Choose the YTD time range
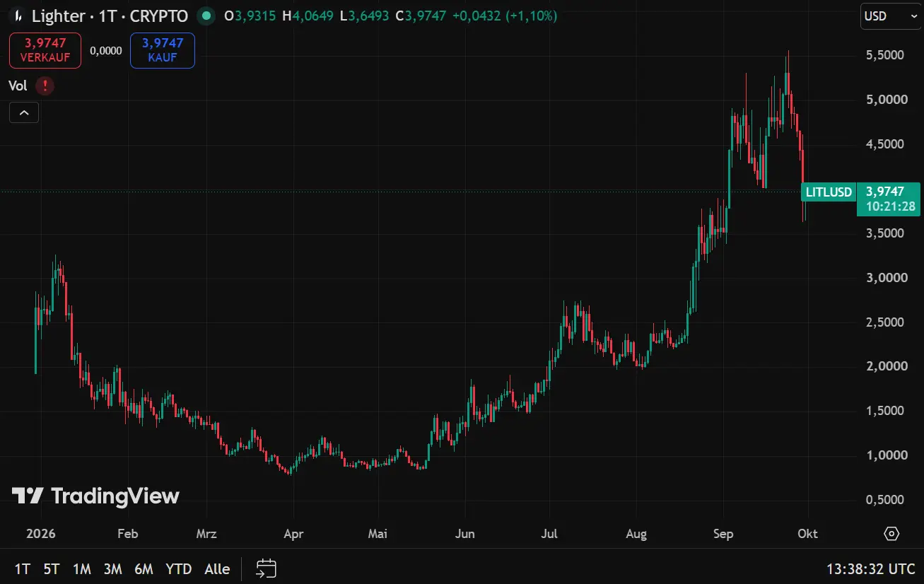The height and width of the screenshot is (584, 924). [180, 568]
